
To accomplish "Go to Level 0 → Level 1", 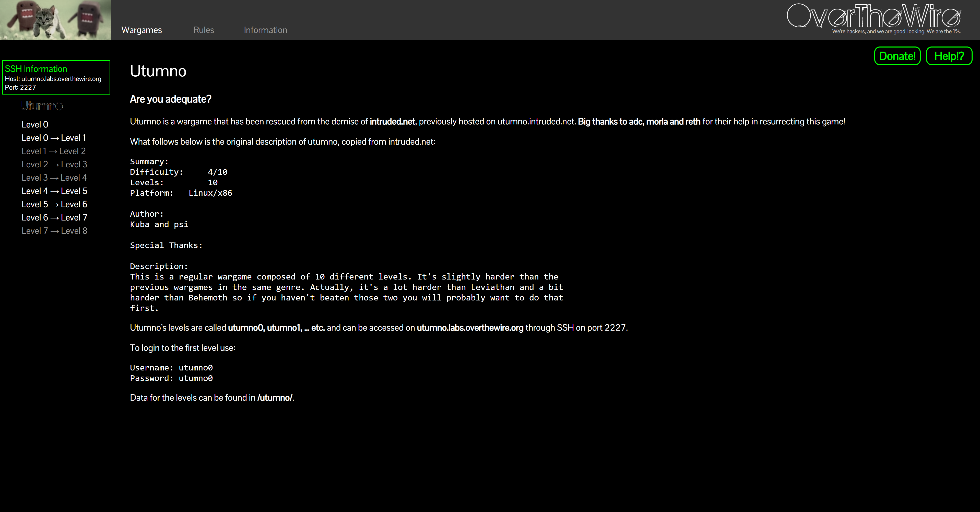I will tap(54, 138).
